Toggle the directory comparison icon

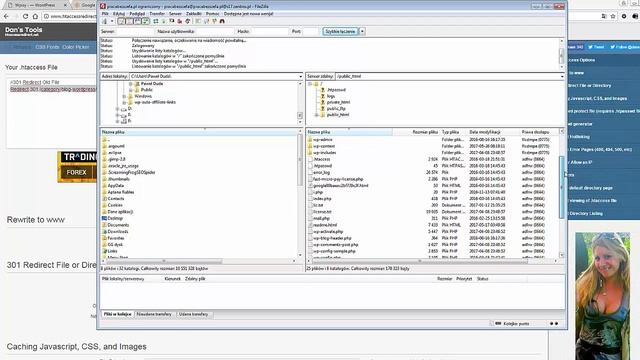207,21
